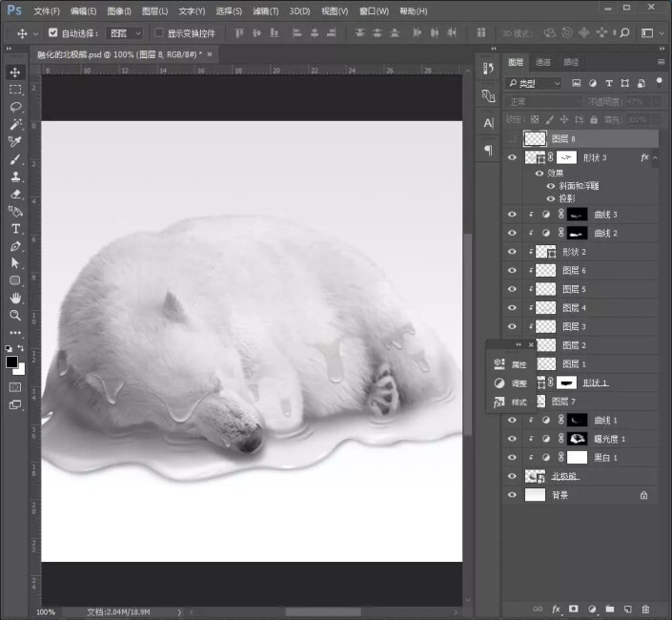The height and width of the screenshot is (620, 672).
Task: Select the Horizontal Type tool
Action: (15, 229)
